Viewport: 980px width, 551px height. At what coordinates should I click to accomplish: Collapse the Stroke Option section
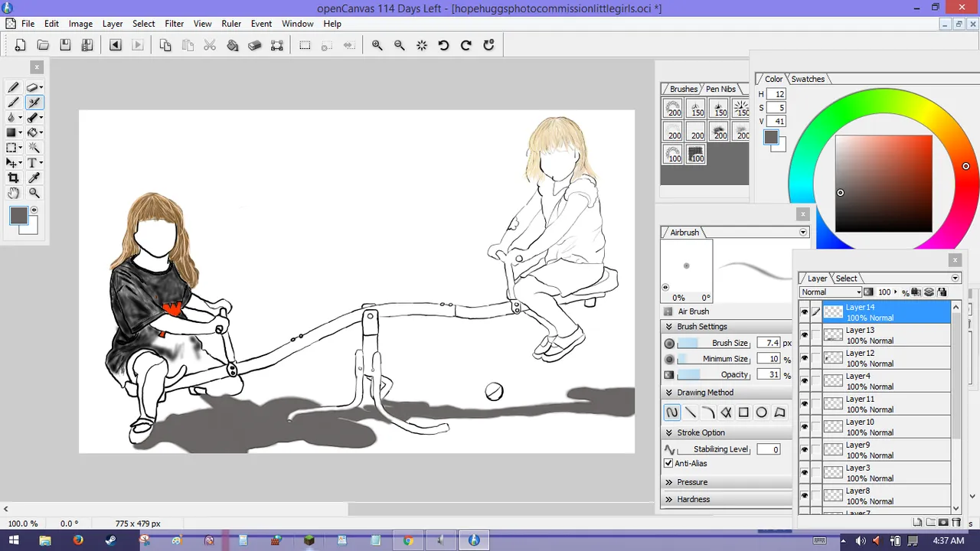point(669,432)
